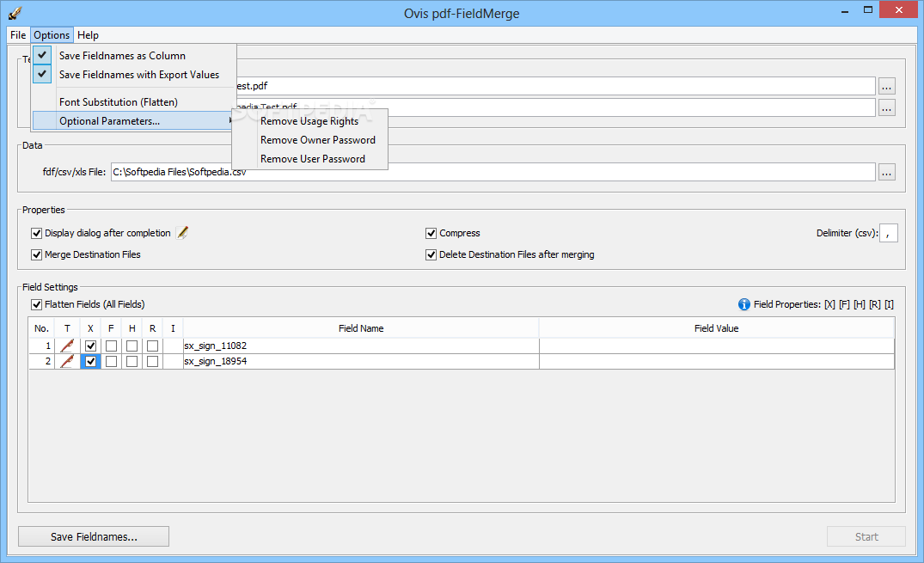
Task: Expand Optional Parameters submenu
Action: point(134,121)
